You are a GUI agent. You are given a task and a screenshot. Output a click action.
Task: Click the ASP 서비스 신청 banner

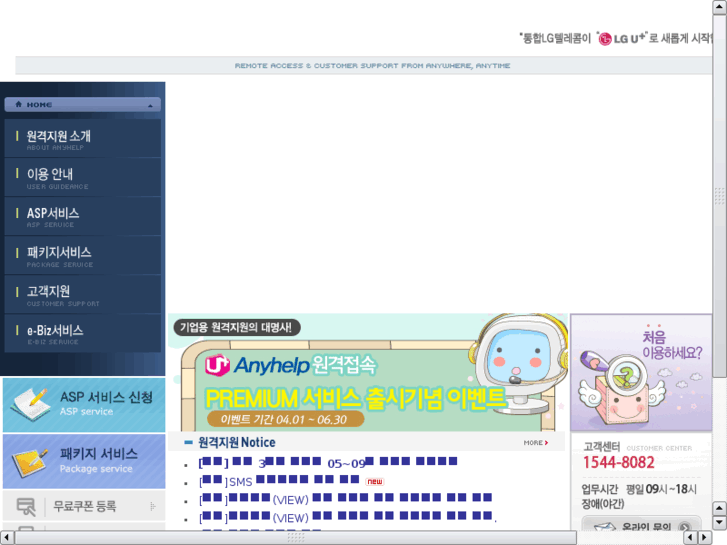point(84,405)
